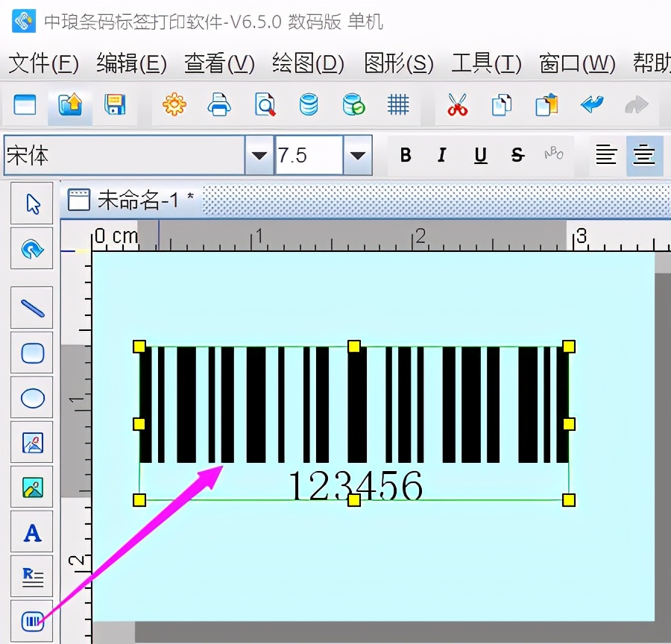Toggle italic formatting

point(441,155)
